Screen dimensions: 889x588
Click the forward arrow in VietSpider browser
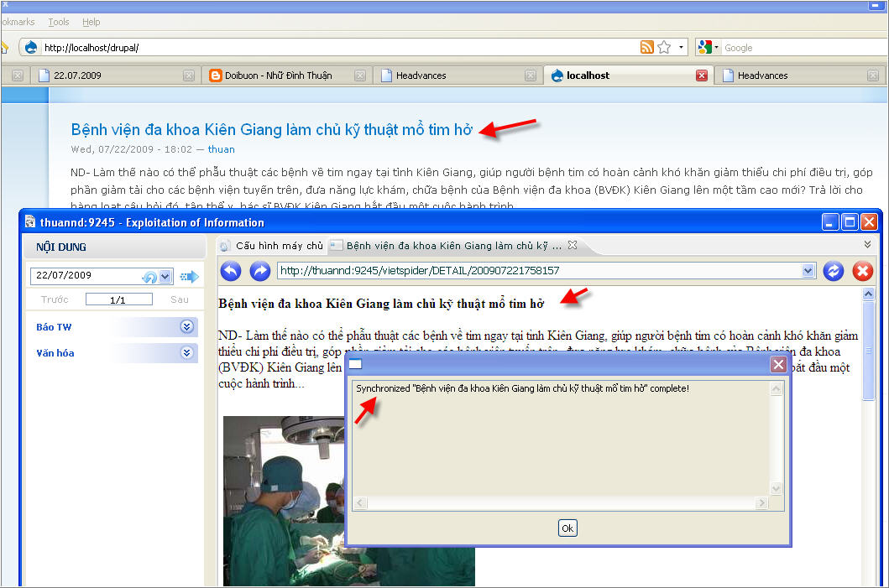click(260, 271)
